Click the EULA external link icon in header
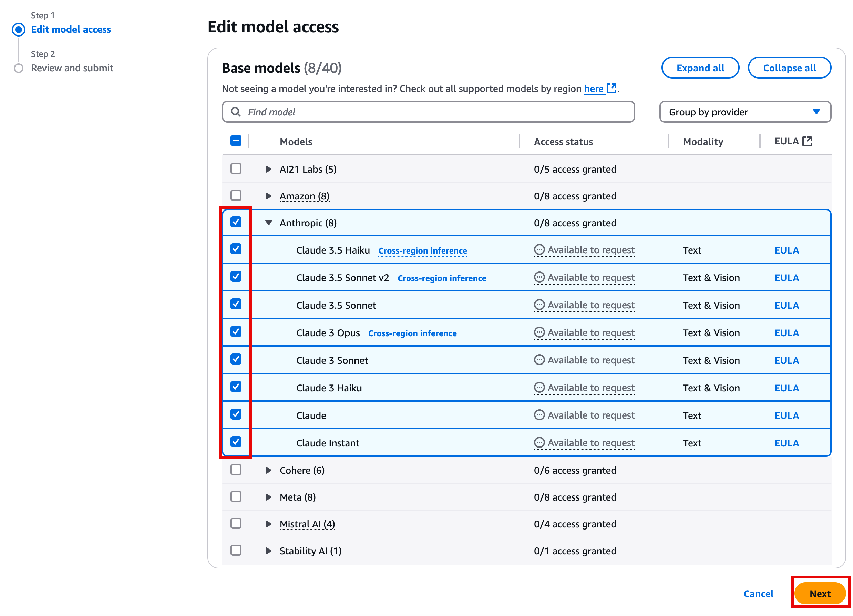This screenshot has height=616, width=853. coord(807,141)
